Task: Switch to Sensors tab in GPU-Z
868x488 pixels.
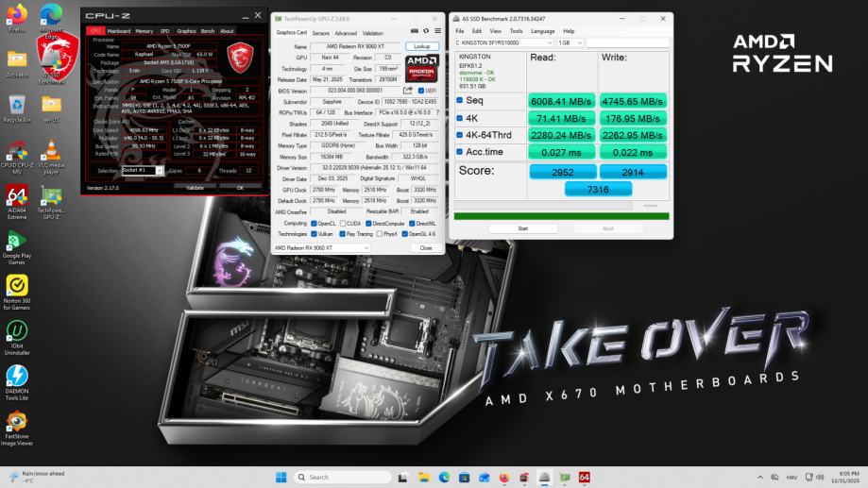Action: (320, 33)
